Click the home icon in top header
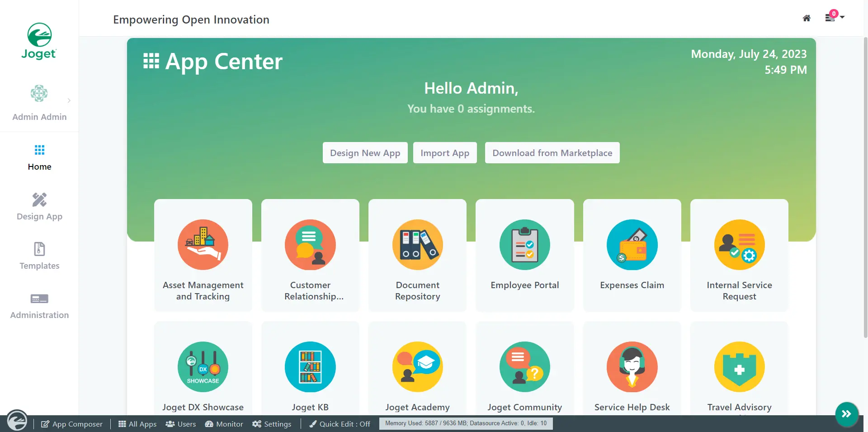This screenshot has height=432, width=868. click(x=807, y=18)
